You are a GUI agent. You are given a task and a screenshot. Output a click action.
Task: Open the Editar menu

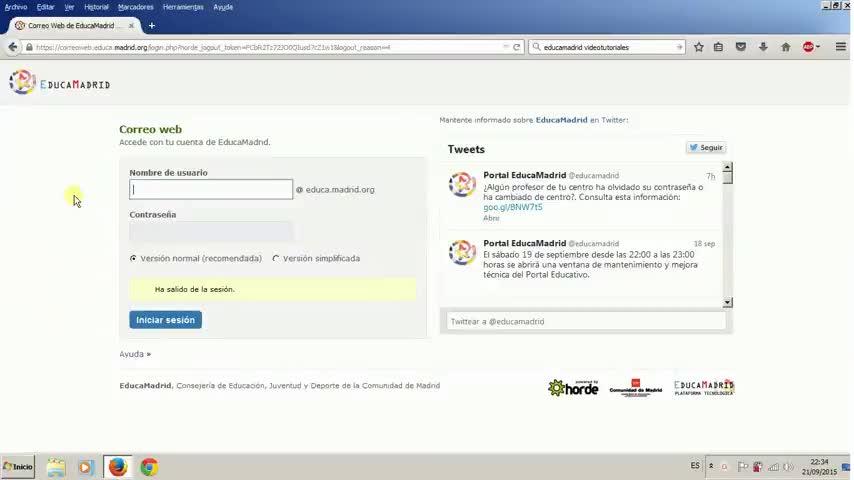click(x=45, y=7)
